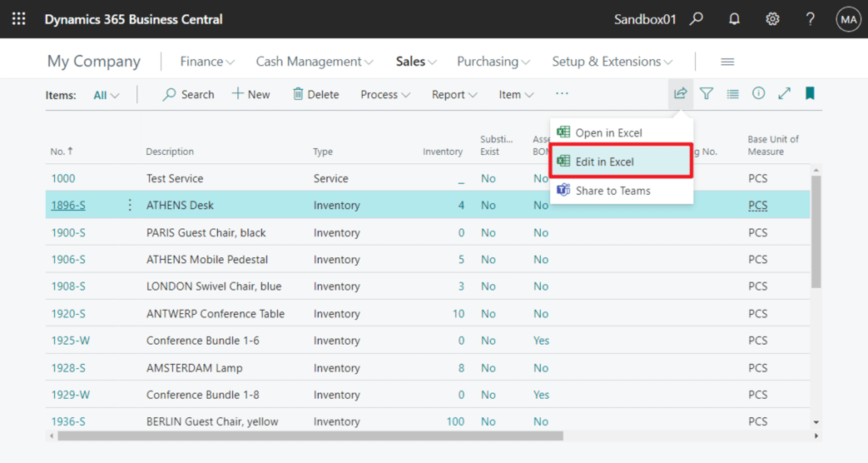Expand the page with the arrows icon

(x=784, y=94)
